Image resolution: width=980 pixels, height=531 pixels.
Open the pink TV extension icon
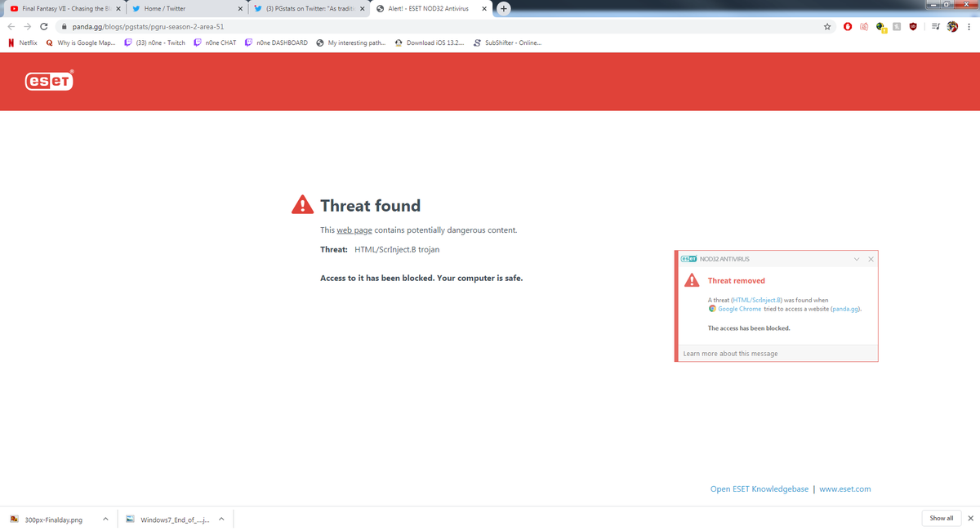[864, 26]
